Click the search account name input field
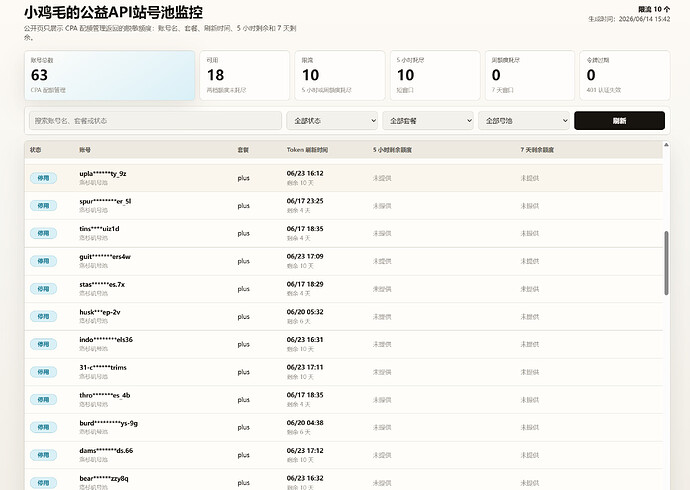 coord(155,121)
